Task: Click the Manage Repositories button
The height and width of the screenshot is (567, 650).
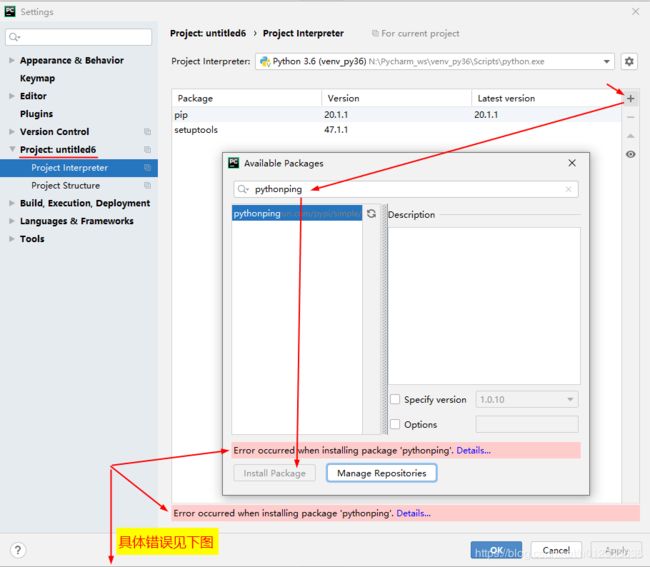Action: [381, 473]
